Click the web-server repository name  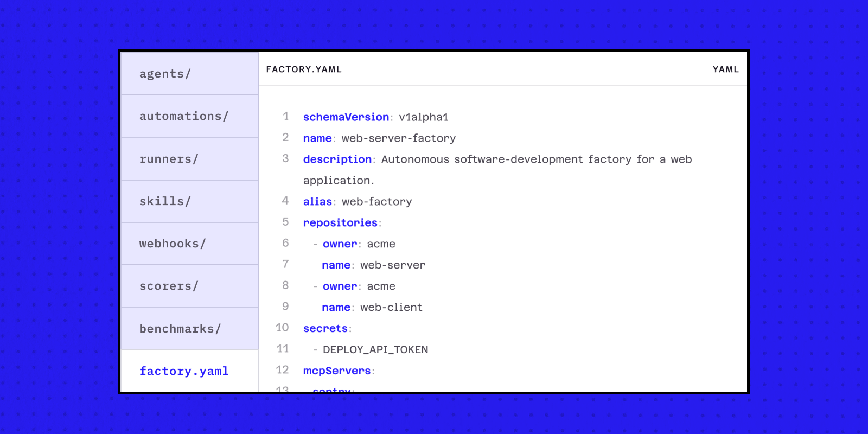[x=393, y=265]
